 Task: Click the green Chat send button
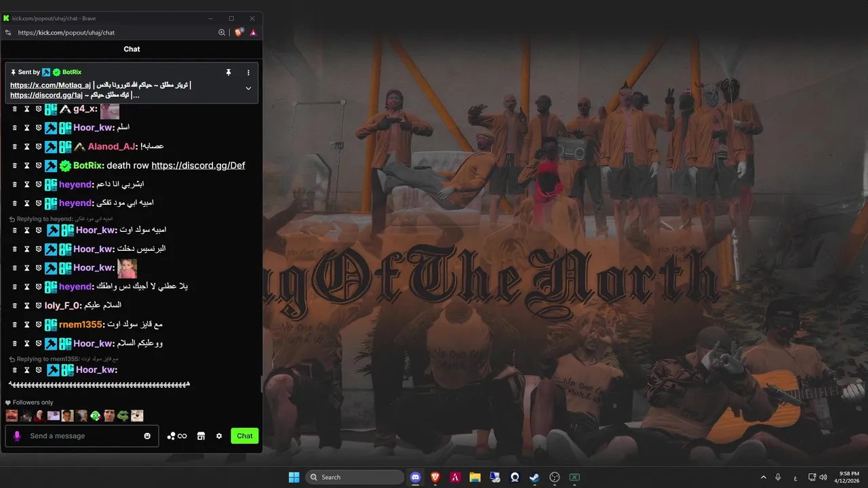(245, 436)
